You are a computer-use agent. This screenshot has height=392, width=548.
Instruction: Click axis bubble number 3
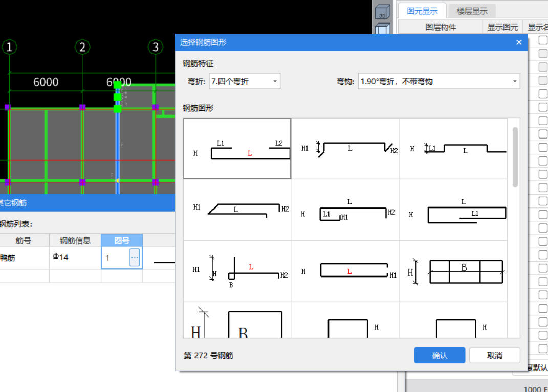coord(156,47)
